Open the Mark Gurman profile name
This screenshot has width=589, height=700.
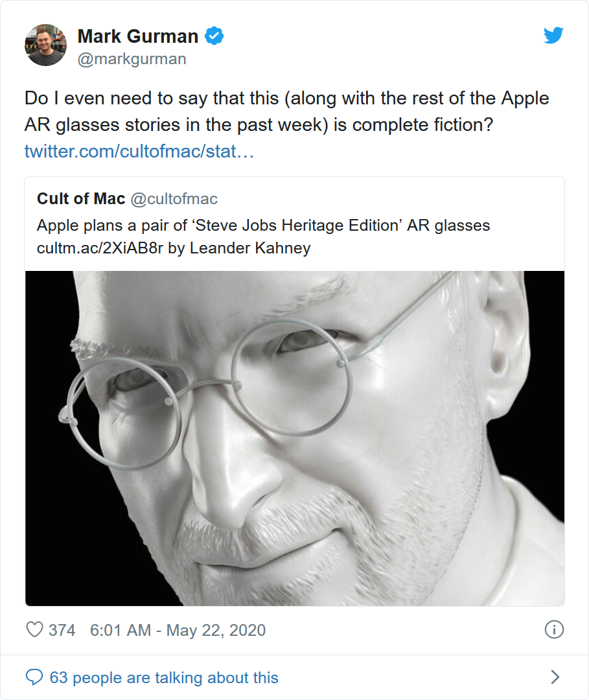137,36
